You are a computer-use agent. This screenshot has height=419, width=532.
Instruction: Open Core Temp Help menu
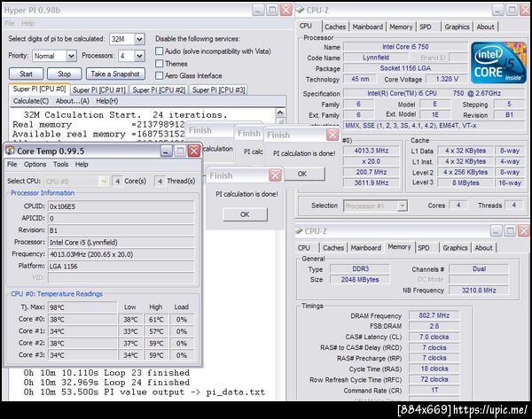coord(82,165)
